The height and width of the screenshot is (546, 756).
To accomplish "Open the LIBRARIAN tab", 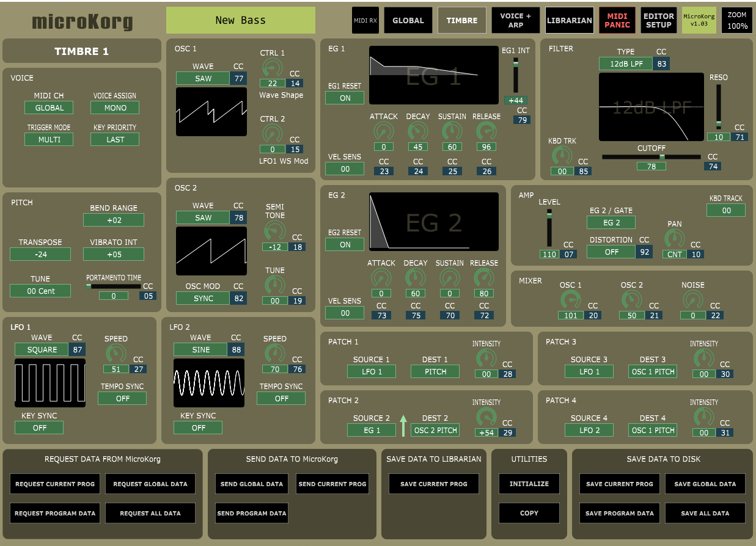I will 569,20.
